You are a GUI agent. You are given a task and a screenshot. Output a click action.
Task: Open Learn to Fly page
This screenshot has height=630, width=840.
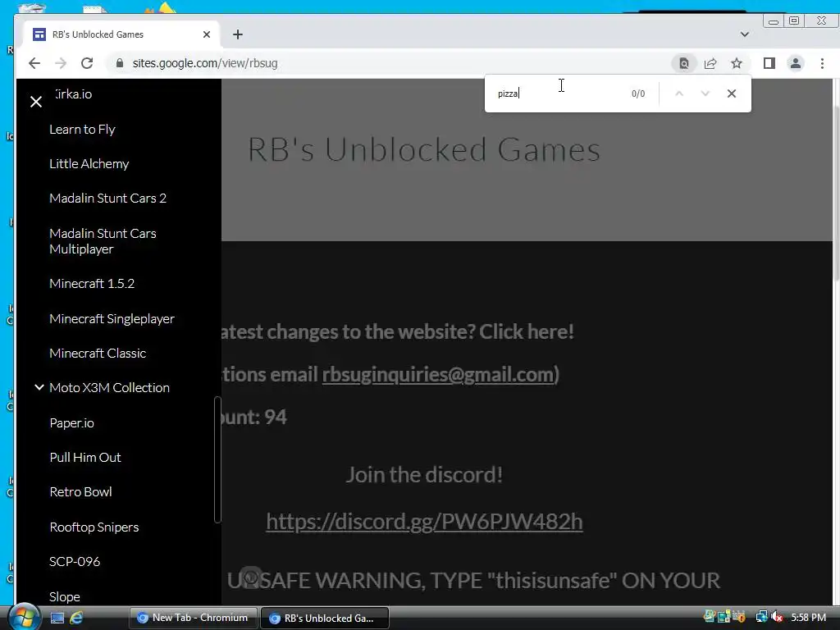point(82,130)
